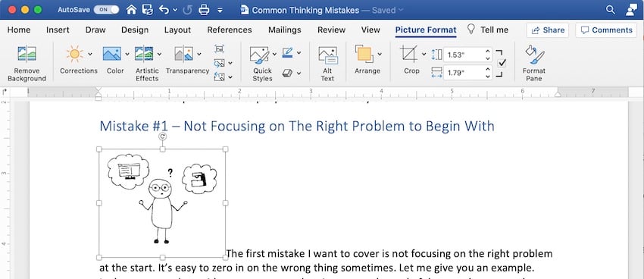Switch to the Layout tab
Viewport: 644px width, 279px height.
177,30
